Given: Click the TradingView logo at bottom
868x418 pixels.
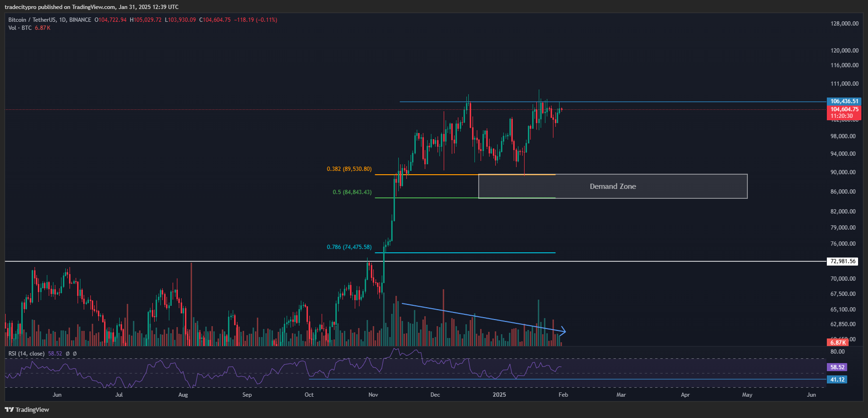Looking at the screenshot, I should 27,409.
